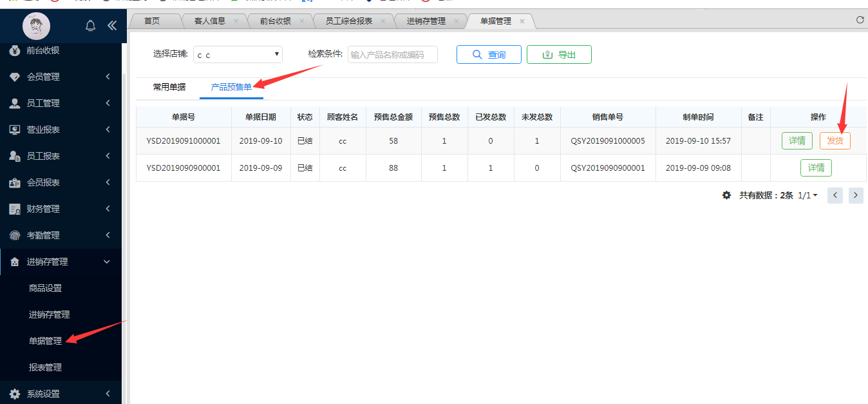Switch to the 首页 tab
Viewport: 868px width, 404px height.
(x=152, y=21)
